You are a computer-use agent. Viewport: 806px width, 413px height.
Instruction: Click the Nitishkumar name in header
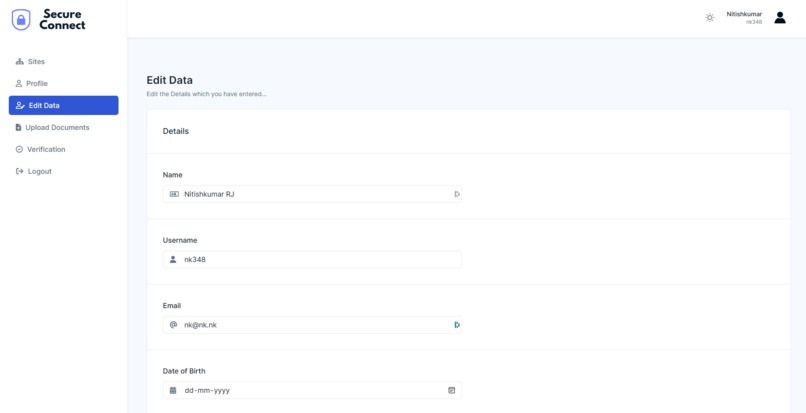pos(744,14)
